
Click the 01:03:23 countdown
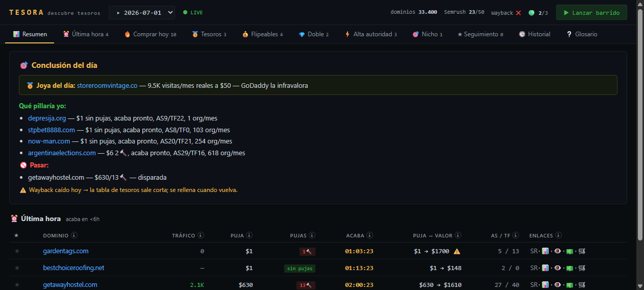(x=359, y=251)
